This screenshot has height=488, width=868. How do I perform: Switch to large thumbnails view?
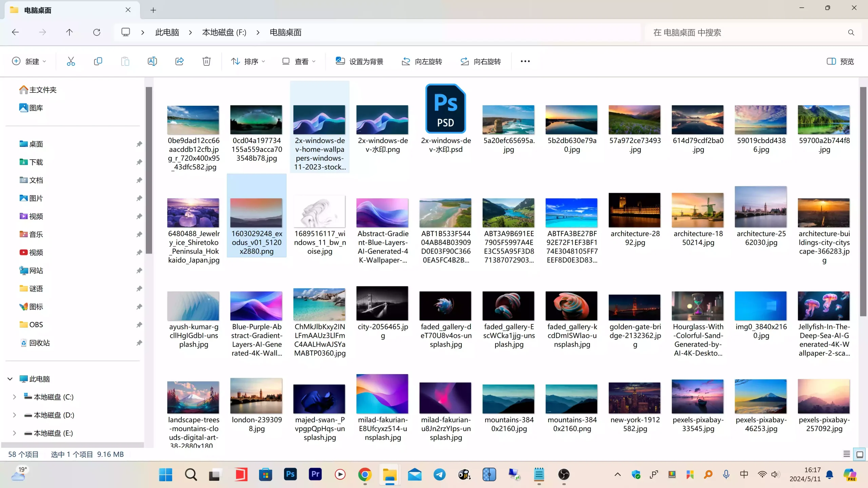860,454
